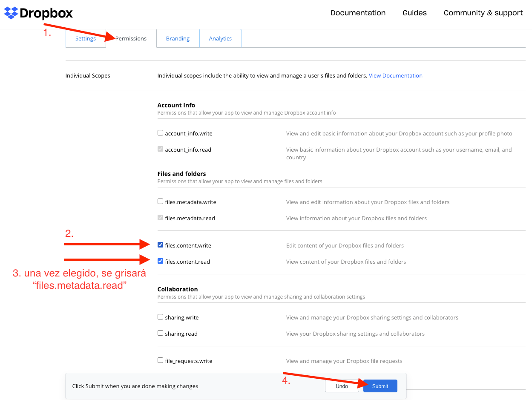Click the files.content.read label text
This screenshot has width=532, height=400.
(x=187, y=262)
